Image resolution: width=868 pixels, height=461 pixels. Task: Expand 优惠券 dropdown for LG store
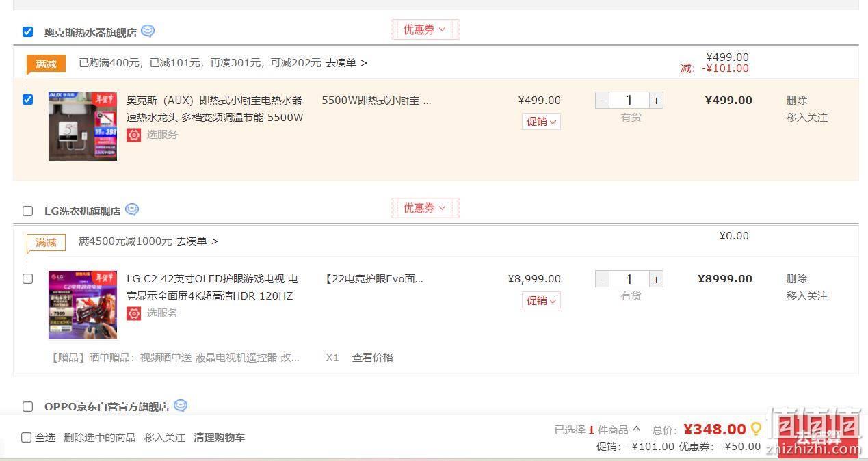click(425, 208)
